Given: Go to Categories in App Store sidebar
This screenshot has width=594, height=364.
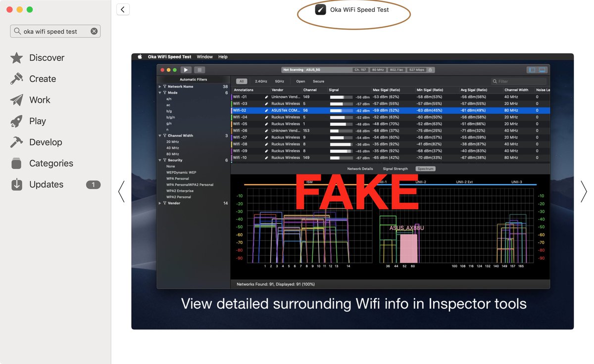Looking at the screenshot, I should tap(51, 163).
